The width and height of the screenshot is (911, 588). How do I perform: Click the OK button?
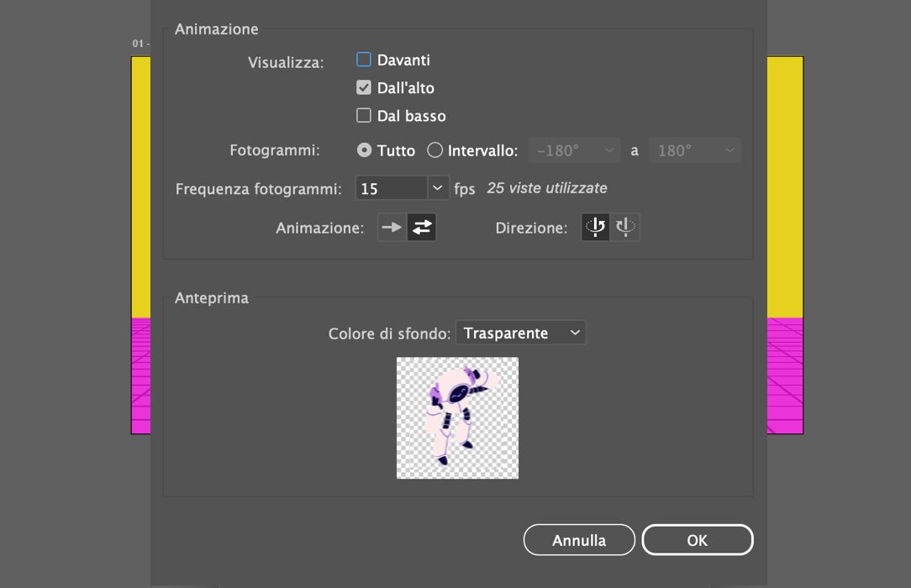pyautogui.click(x=697, y=539)
